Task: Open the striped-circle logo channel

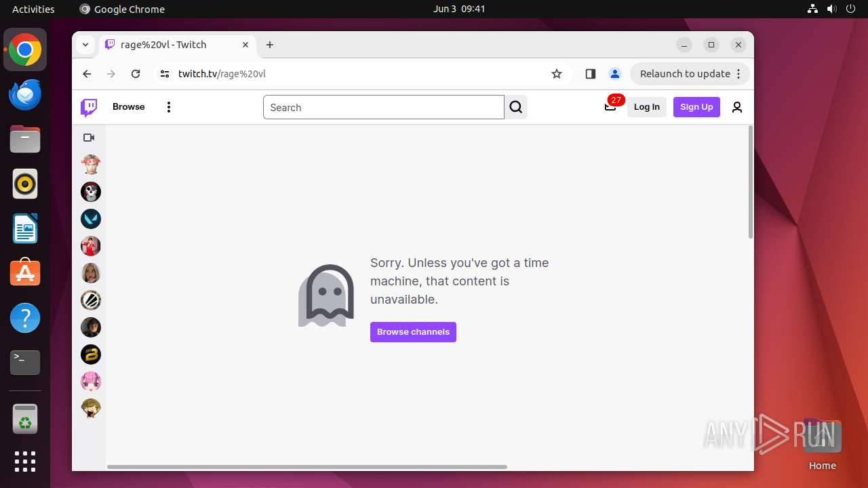Action: pos(91,300)
